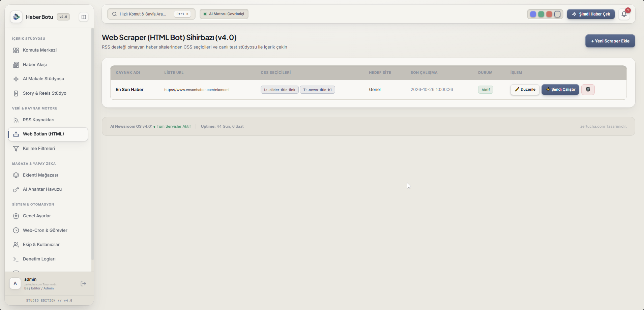644x310 pixels.
Task: Click the ensonhaber.com/ekonomi URL
Action: [197, 90]
